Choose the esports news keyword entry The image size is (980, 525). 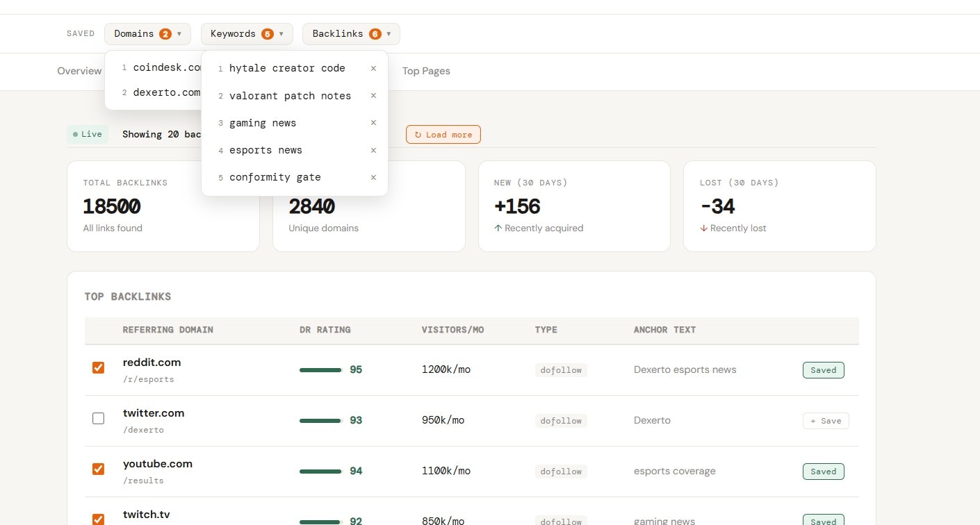pos(266,150)
